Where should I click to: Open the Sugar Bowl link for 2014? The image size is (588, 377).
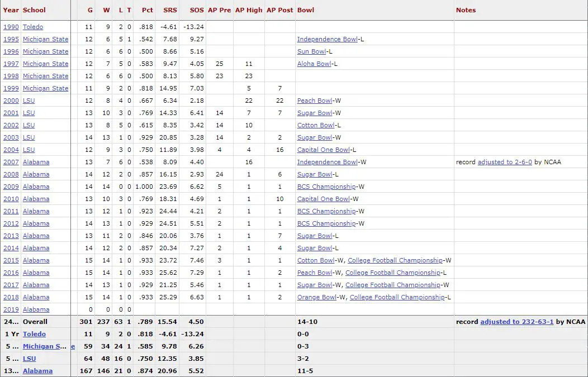315,248
